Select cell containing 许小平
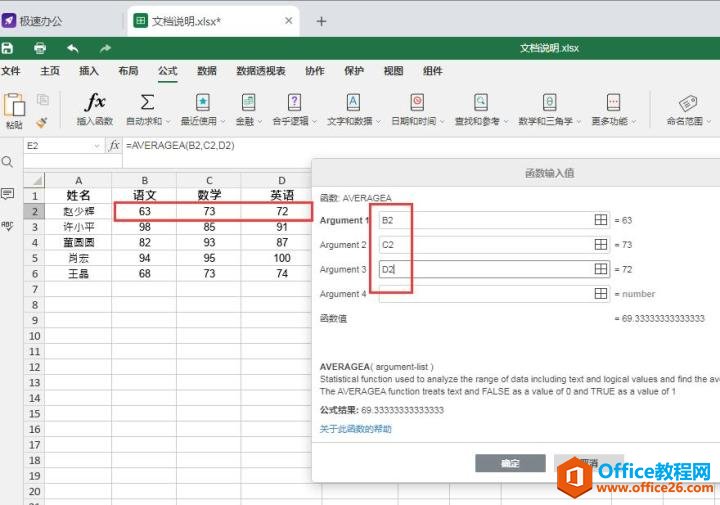This screenshot has height=505, width=720. click(x=78, y=227)
